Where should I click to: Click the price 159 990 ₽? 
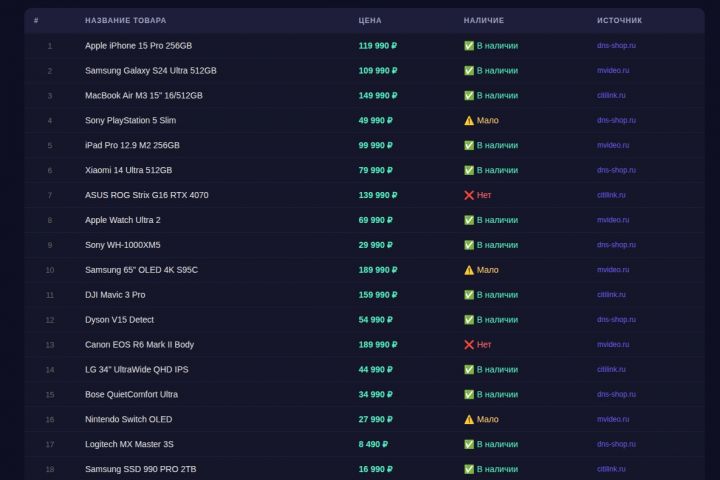pos(378,295)
